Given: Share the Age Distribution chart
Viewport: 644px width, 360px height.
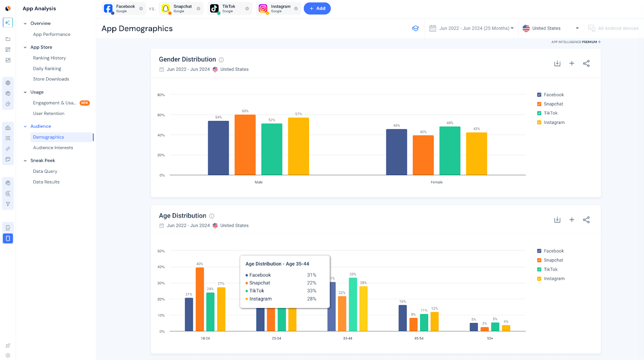Looking at the screenshot, I should tap(586, 220).
